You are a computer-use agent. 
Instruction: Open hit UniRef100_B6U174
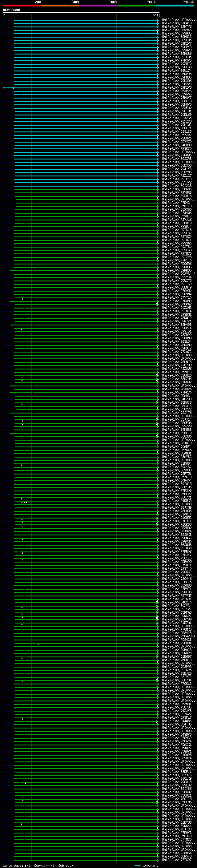[177, 71]
